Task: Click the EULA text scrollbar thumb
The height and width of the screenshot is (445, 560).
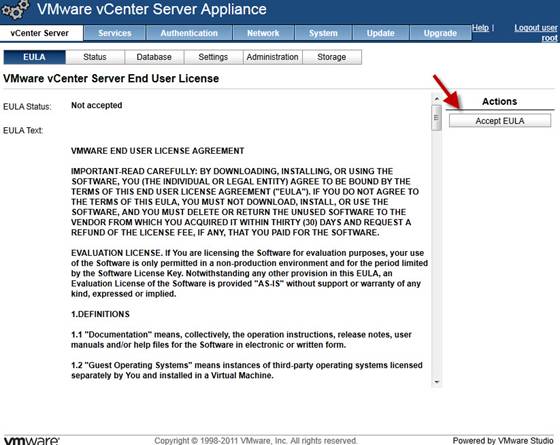Action: (436, 118)
